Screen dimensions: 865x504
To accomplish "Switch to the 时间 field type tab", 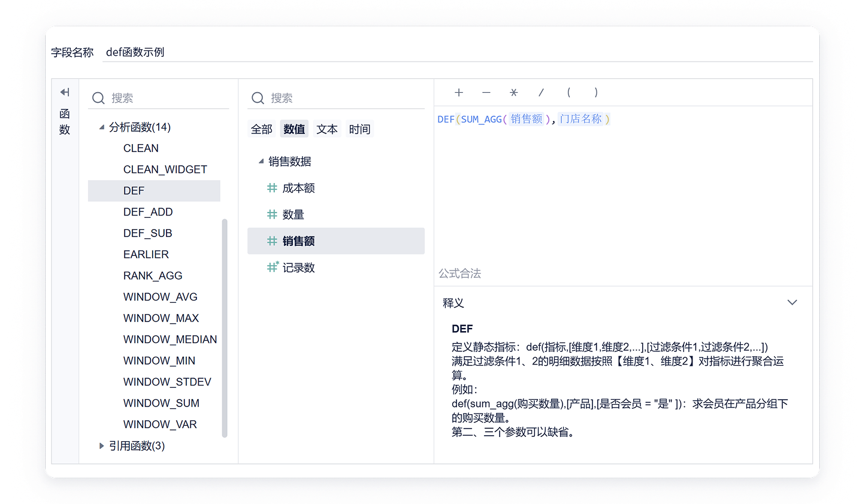I will 360,129.
